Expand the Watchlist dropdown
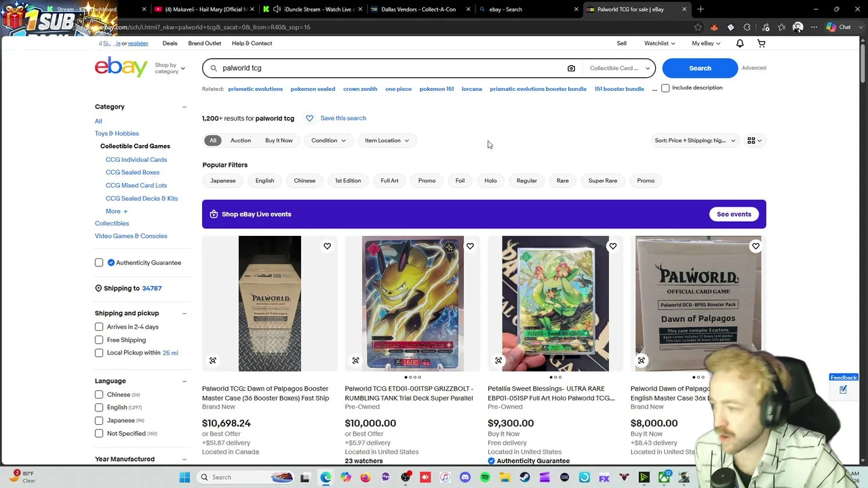 [659, 43]
